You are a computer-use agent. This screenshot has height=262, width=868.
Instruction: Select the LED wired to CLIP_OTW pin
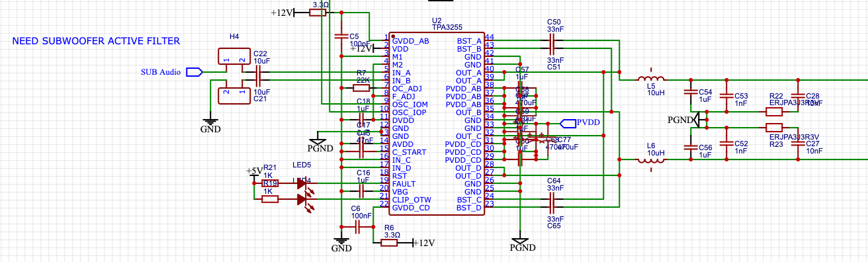point(304,199)
